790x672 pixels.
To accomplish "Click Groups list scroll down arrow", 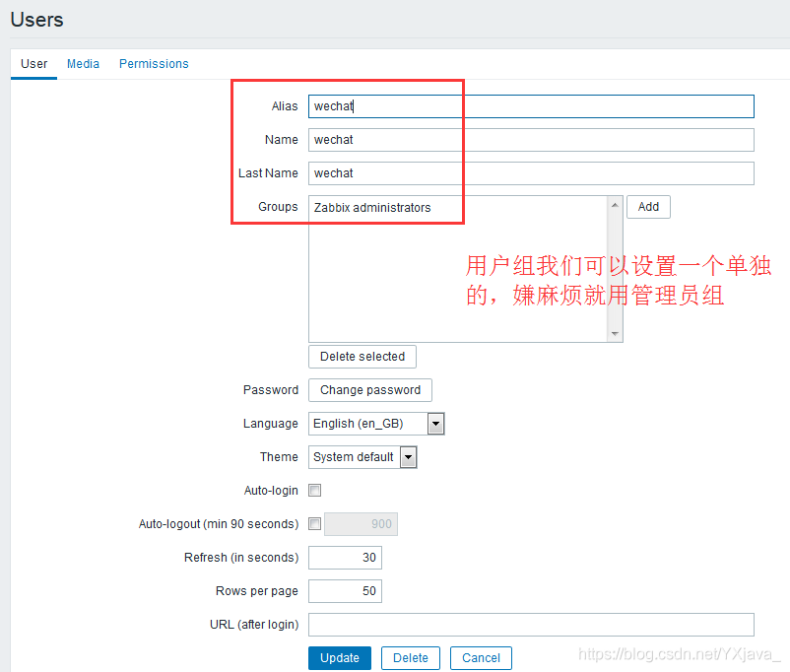I will 615,334.
